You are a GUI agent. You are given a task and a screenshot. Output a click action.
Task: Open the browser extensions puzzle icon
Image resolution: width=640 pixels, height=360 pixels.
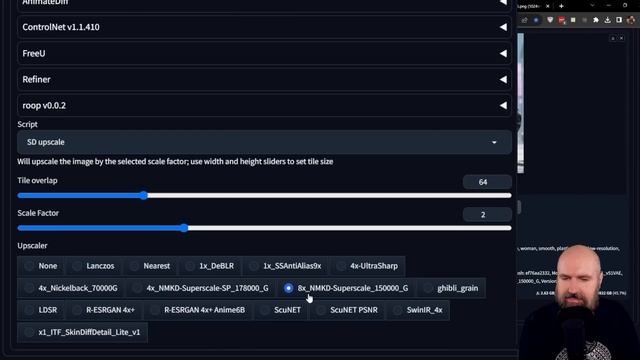pyautogui.click(x=596, y=20)
